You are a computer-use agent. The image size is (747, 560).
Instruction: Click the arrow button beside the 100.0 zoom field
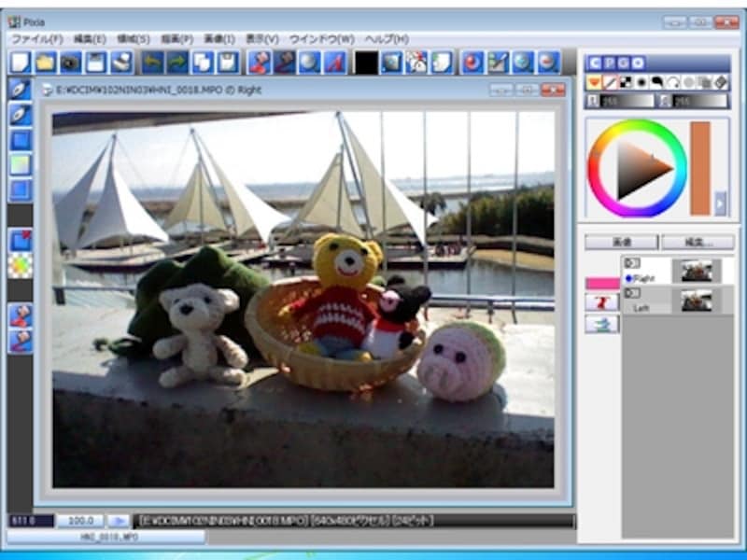119,521
